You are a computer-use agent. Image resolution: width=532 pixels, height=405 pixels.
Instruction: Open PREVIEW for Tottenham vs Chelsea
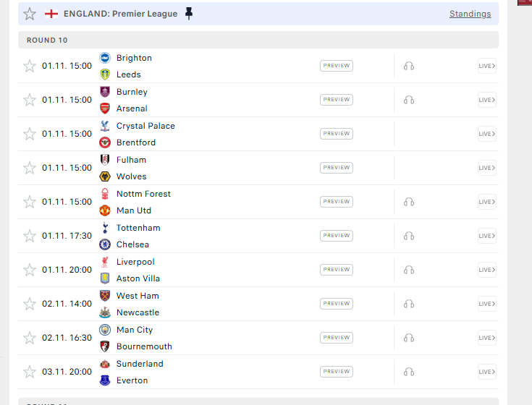coord(337,236)
